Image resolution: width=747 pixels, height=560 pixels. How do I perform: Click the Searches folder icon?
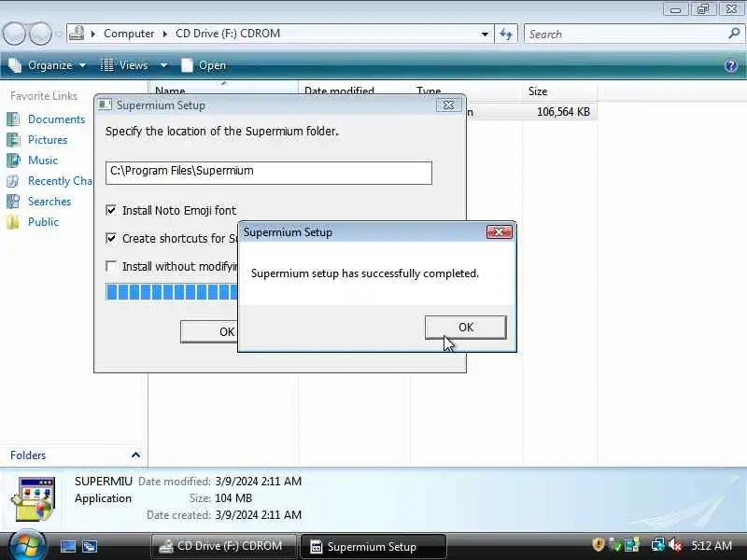coord(13,202)
